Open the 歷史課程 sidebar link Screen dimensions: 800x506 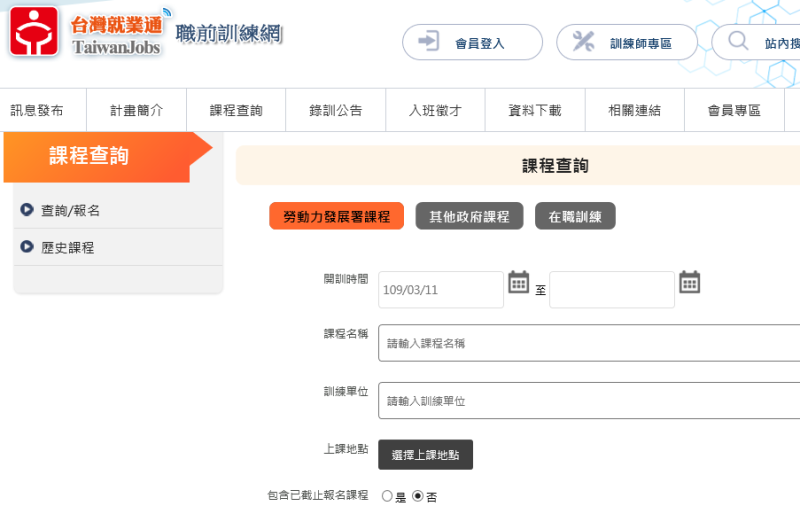pyautogui.click(x=68, y=247)
